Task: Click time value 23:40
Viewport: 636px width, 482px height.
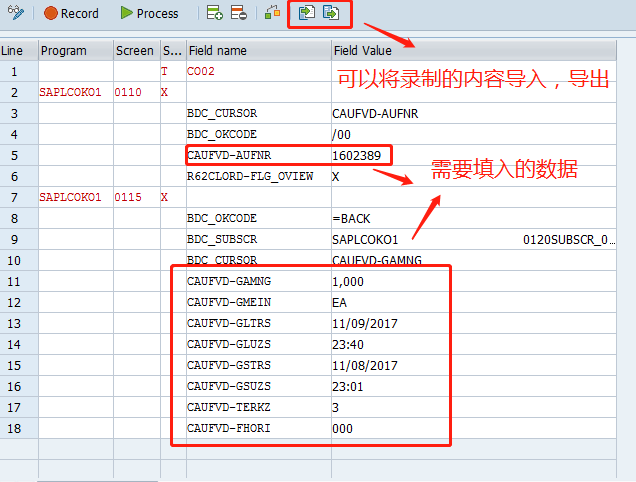Action: point(348,345)
